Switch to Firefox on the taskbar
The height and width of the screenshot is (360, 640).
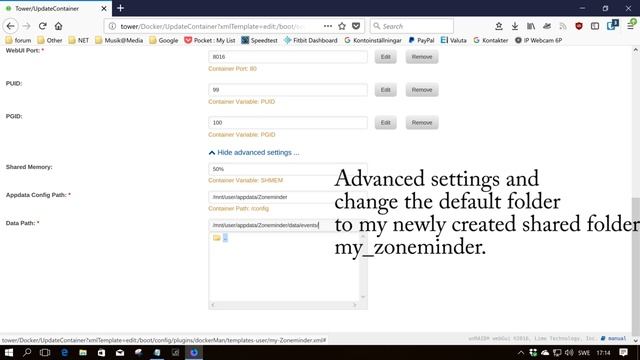click(x=194, y=353)
